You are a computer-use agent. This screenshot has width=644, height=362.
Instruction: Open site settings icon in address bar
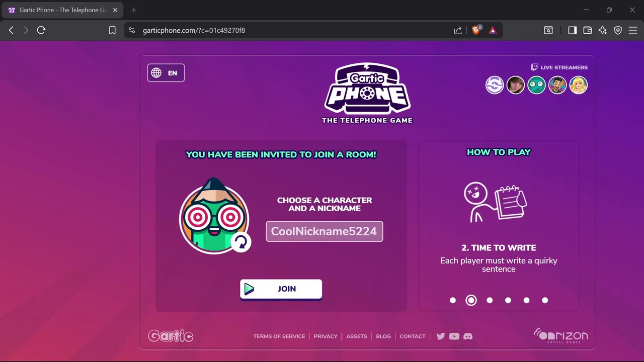(132, 30)
